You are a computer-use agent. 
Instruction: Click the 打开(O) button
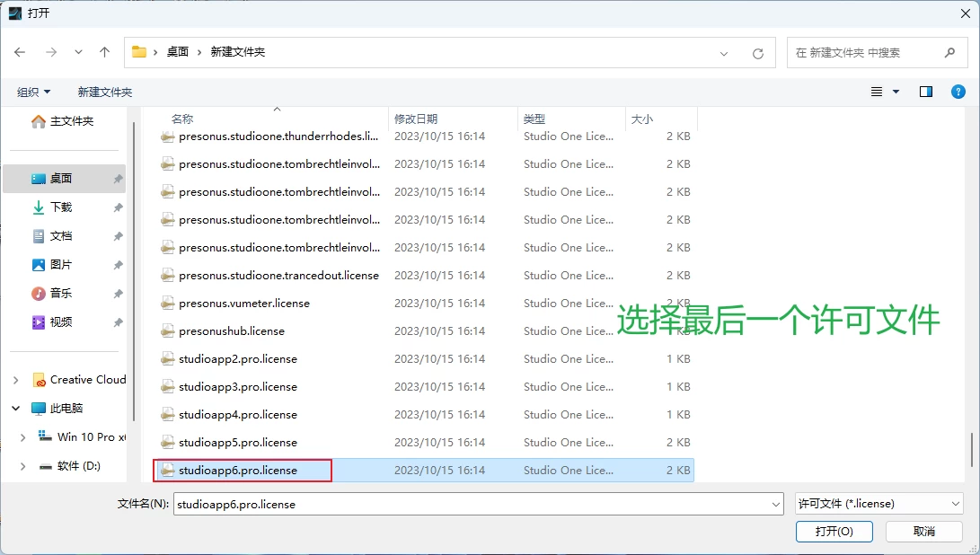[834, 532]
